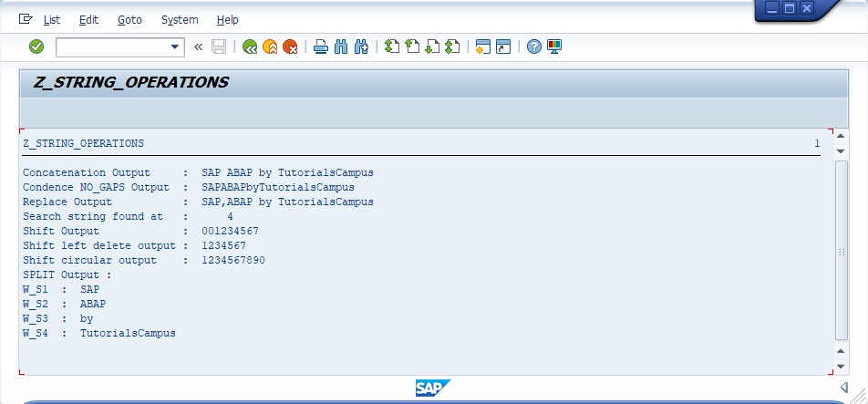
Task: Click the SAP logo at bottom
Action: pyautogui.click(x=433, y=388)
